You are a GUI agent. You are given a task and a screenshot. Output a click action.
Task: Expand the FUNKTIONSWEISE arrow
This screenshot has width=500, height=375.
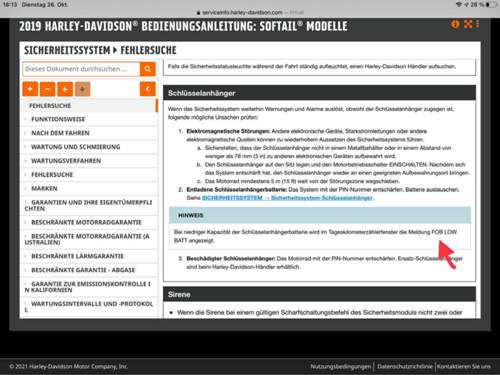(26, 119)
